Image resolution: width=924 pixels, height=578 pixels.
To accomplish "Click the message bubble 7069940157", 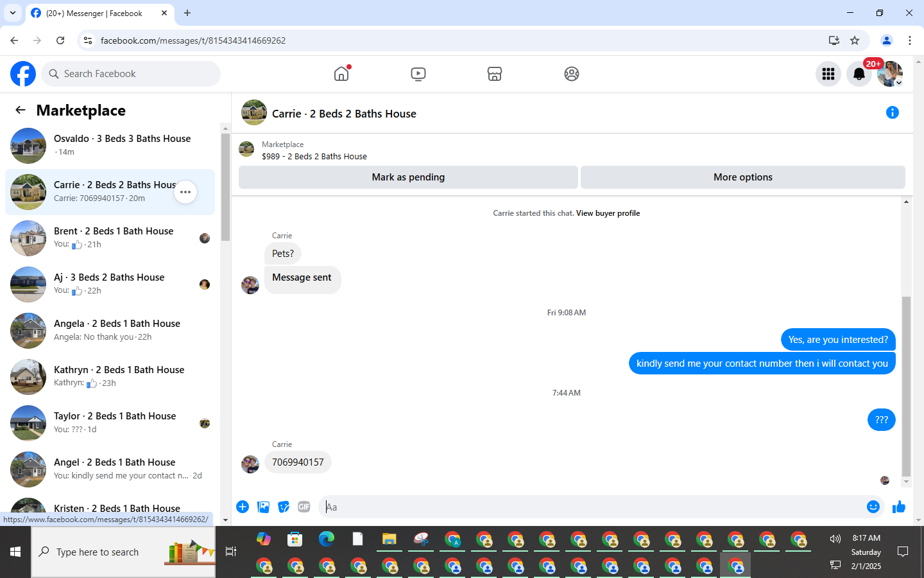I will [298, 462].
